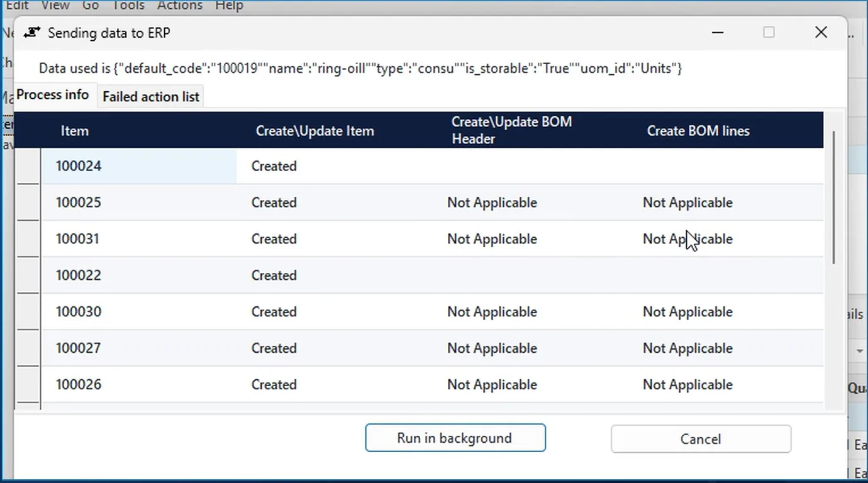868x483 pixels.
Task: Select item cell 100026
Action: click(x=139, y=385)
